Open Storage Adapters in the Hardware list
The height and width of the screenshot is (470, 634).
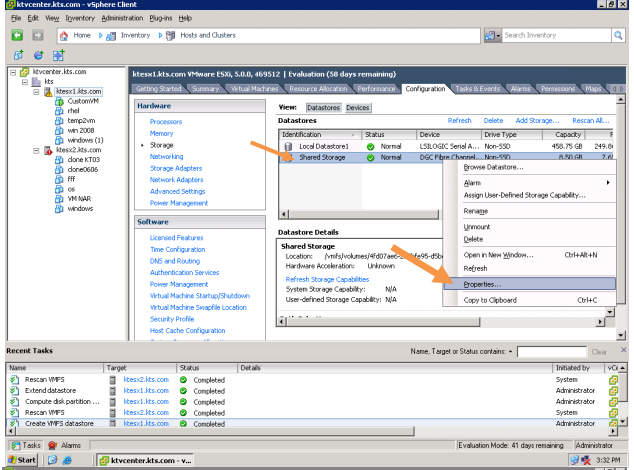176,168
